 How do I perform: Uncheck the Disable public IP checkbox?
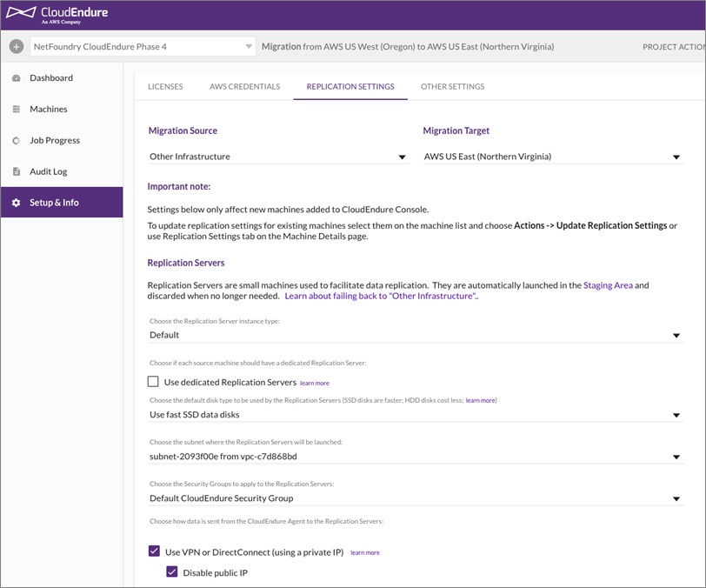(x=172, y=571)
